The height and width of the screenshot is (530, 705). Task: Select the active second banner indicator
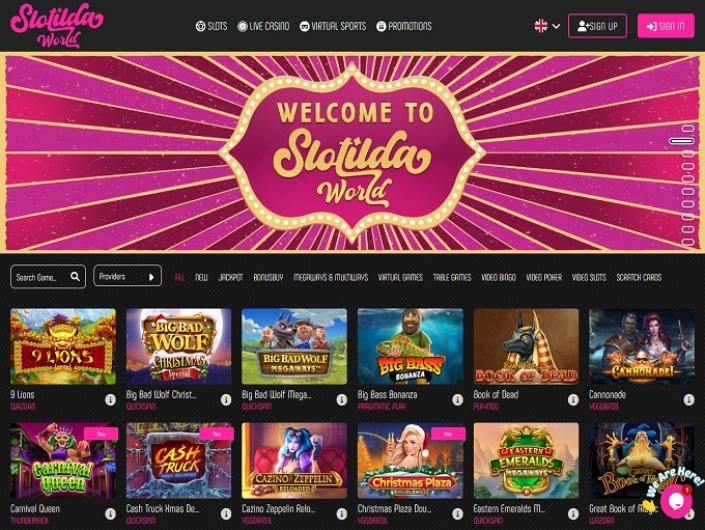[x=682, y=141]
